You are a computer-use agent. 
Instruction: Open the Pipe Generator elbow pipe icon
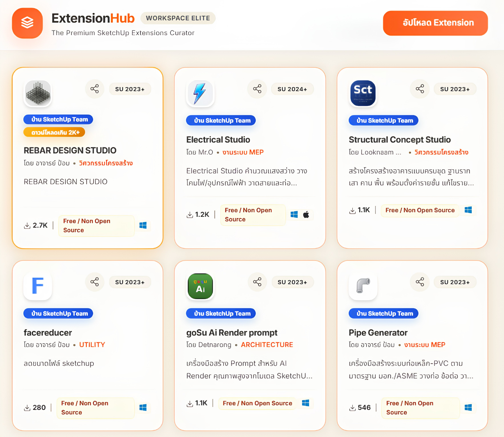pos(363,286)
